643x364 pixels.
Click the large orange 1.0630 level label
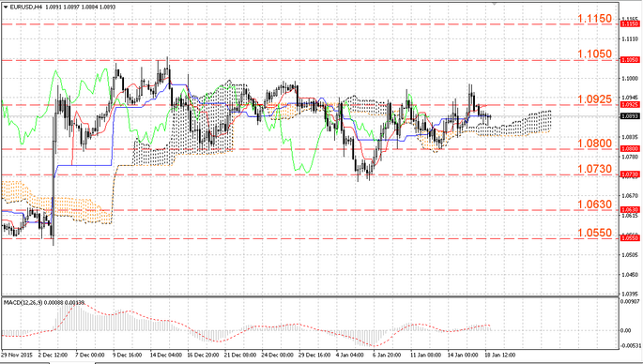coord(594,205)
